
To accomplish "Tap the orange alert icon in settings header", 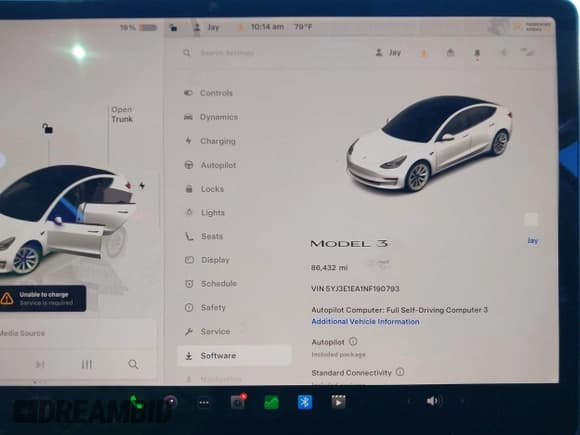I will pos(424,54).
